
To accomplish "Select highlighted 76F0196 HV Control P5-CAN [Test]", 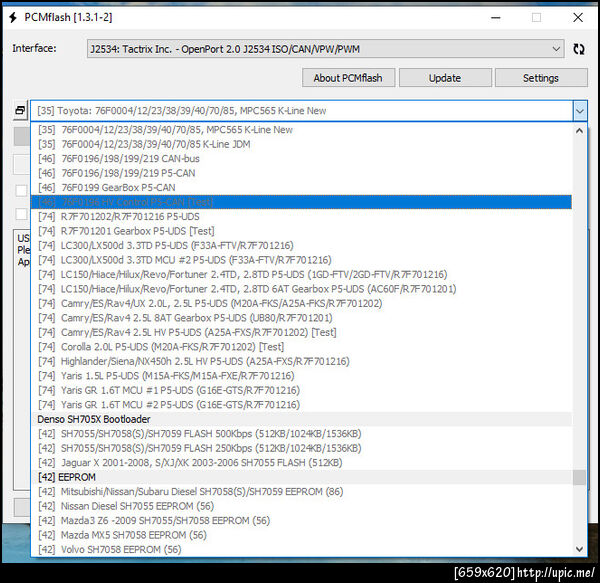I will click(x=301, y=202).
